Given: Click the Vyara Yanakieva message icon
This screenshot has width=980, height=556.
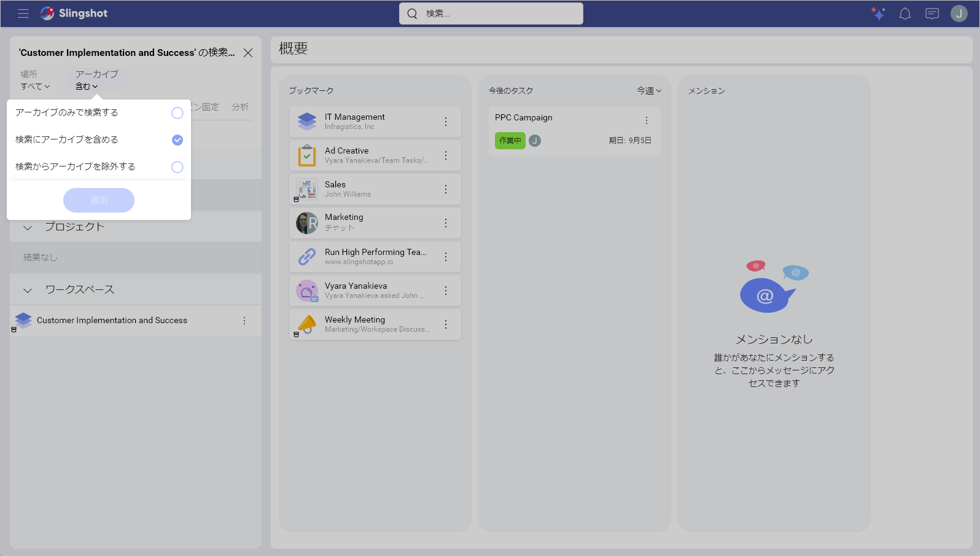Looking at the screenshot, I should [307, 291].
